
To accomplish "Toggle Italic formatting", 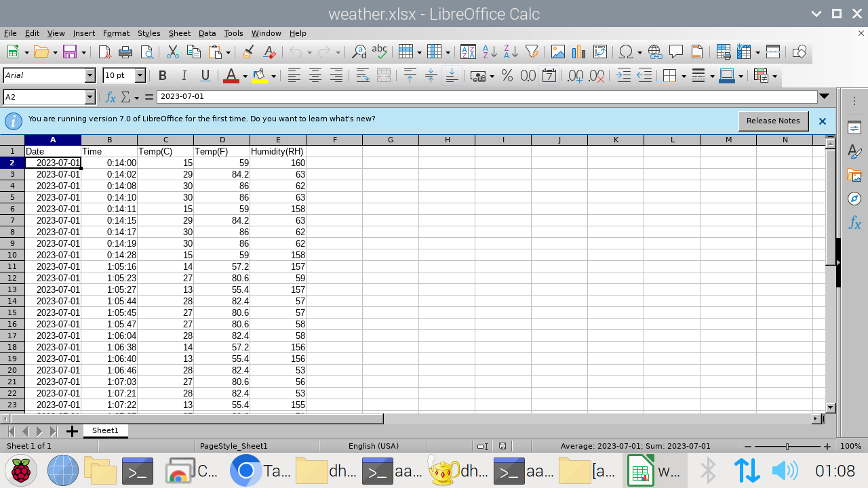I will (183, 76).
